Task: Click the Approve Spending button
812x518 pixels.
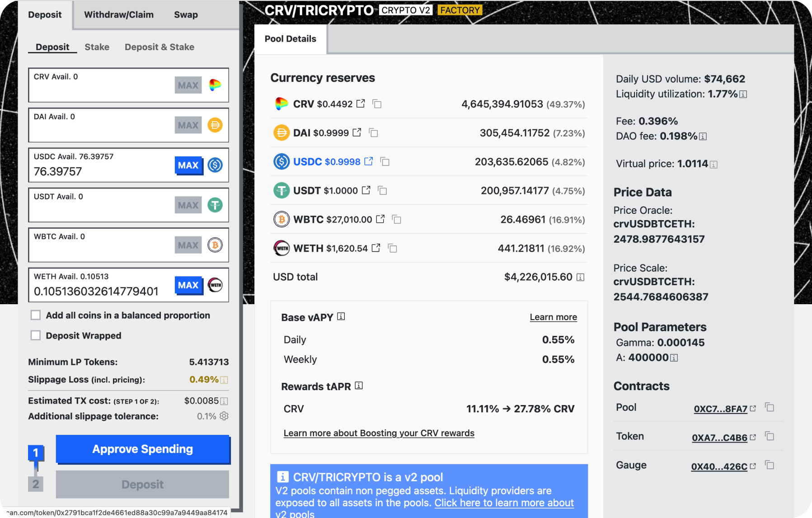Action: pos(143,449)
